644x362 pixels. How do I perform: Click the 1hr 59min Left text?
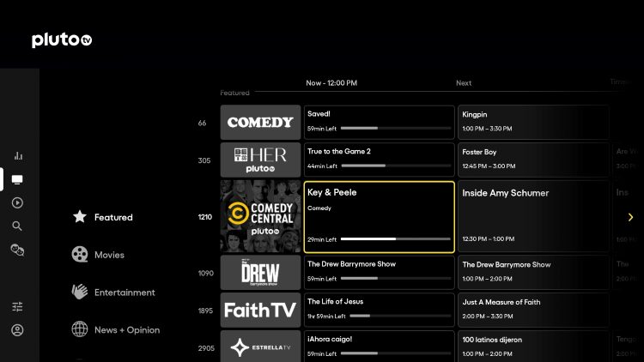click(326, 316)
